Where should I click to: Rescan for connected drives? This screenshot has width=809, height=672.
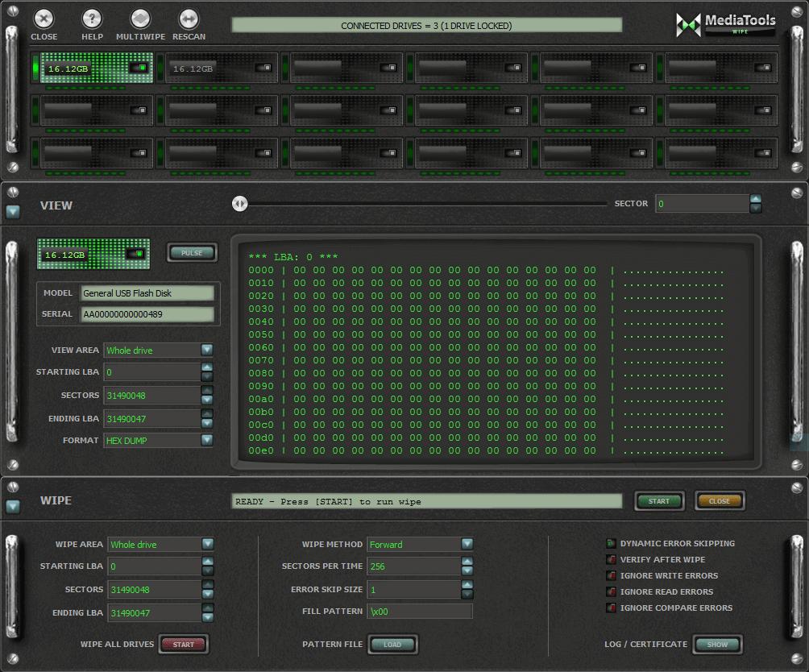click(189, 19)
